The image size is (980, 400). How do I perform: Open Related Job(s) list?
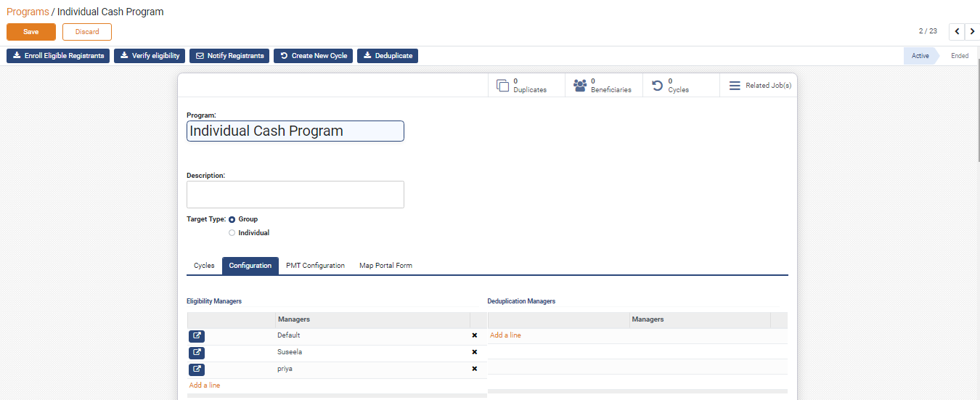(759, 86)
